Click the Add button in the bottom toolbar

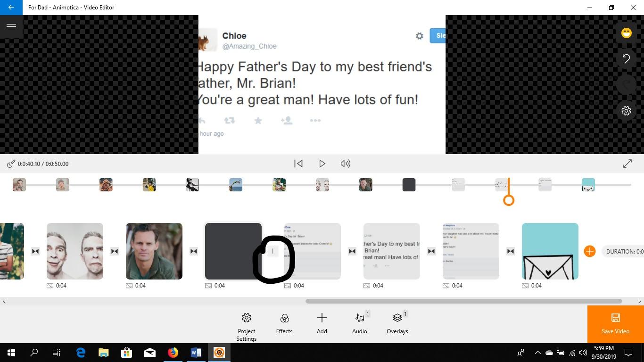click(x=322, y=324)
